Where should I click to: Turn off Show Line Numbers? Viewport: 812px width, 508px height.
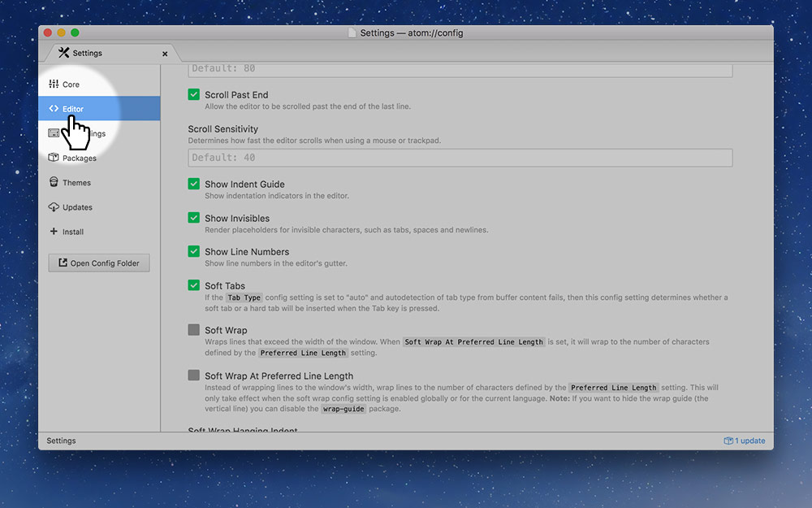coord(194,251)
